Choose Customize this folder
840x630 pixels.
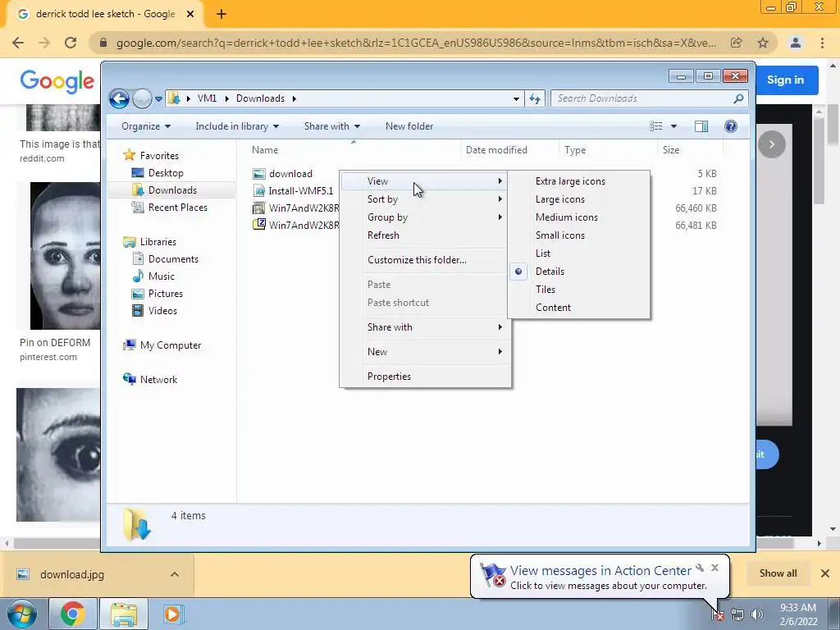point(426,260)
